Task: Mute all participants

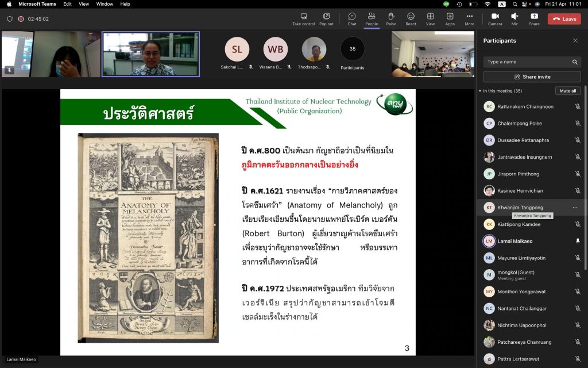Action: click(x=568, y=91)
